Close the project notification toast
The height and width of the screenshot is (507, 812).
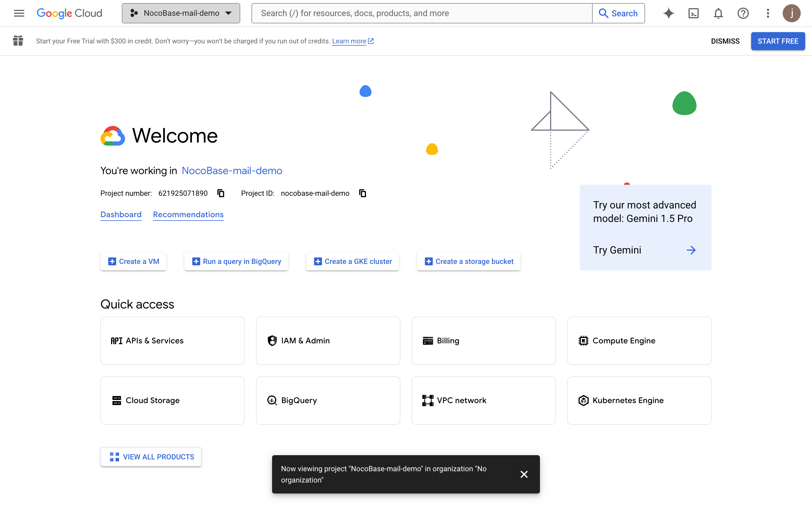(x=524, y=474)
